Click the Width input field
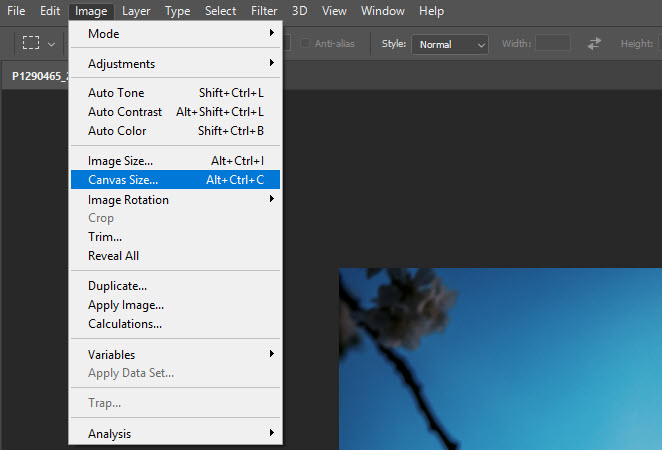The height and width of the screenshot is (450, 662). click(553, 43)
